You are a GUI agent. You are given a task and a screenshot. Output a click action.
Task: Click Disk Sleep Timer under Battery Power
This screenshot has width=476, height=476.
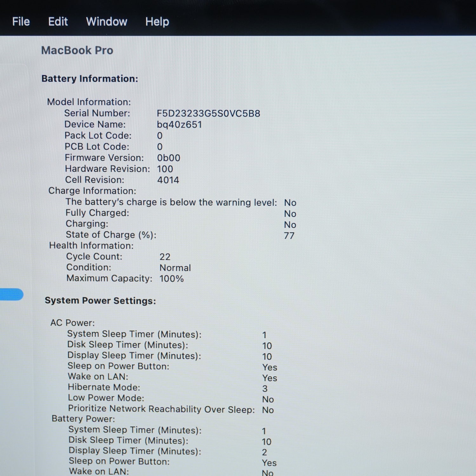click(128, 440)
